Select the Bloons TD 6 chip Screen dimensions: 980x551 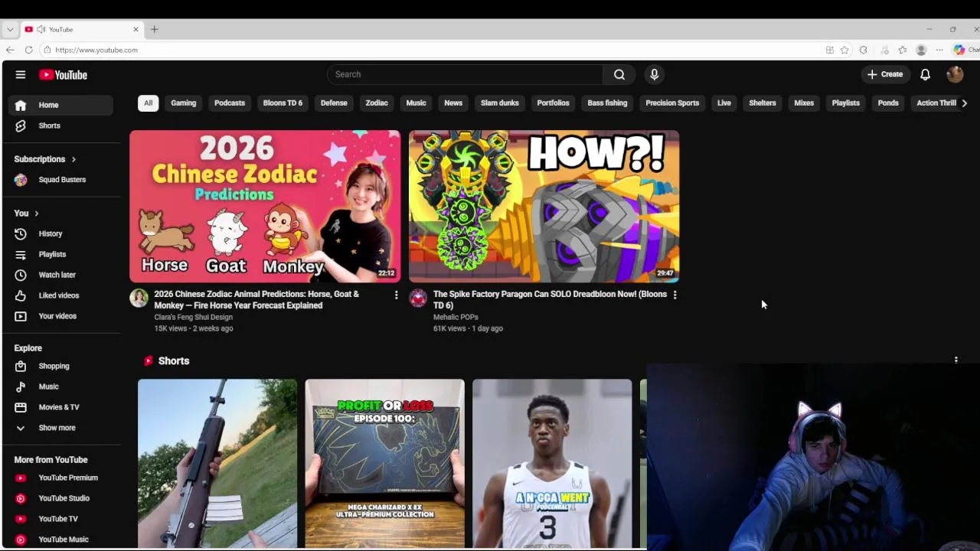pos(283,103)
